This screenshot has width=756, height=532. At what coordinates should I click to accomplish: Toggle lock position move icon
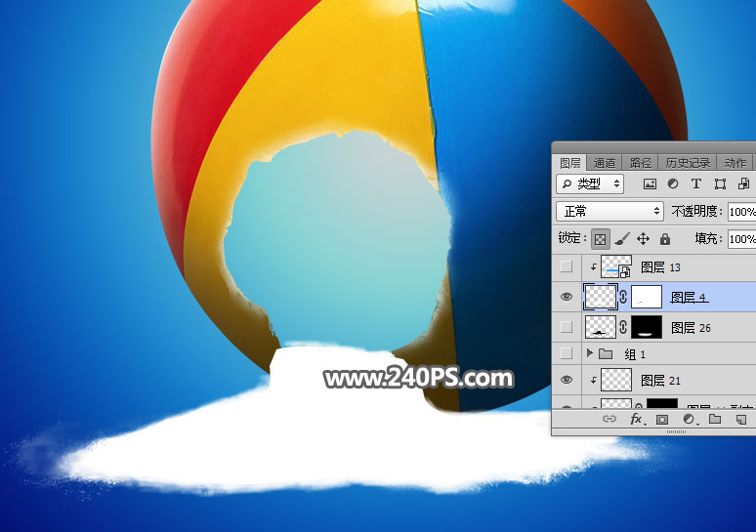tap(643, 239)
